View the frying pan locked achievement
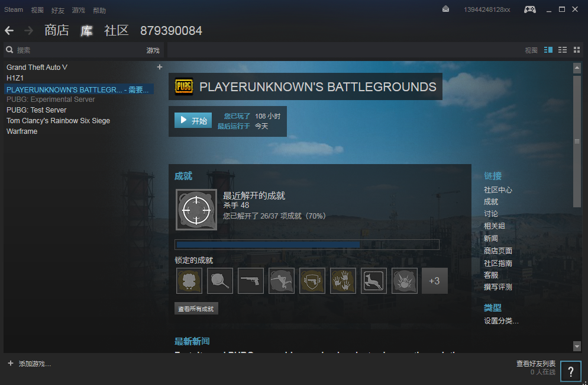 click(x=220, y=281)
